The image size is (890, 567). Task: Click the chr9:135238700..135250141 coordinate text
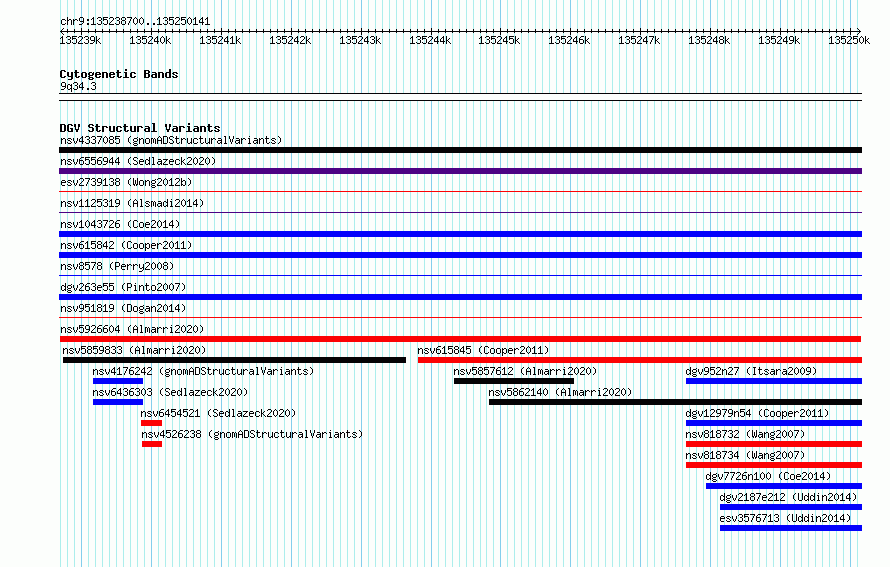click(x=135, y=22)
